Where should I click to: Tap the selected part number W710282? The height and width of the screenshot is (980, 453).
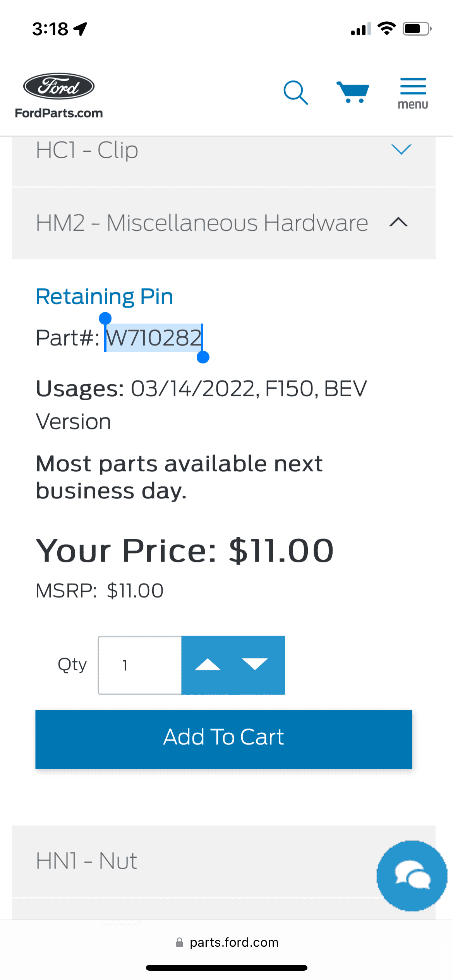pos(154,338)
